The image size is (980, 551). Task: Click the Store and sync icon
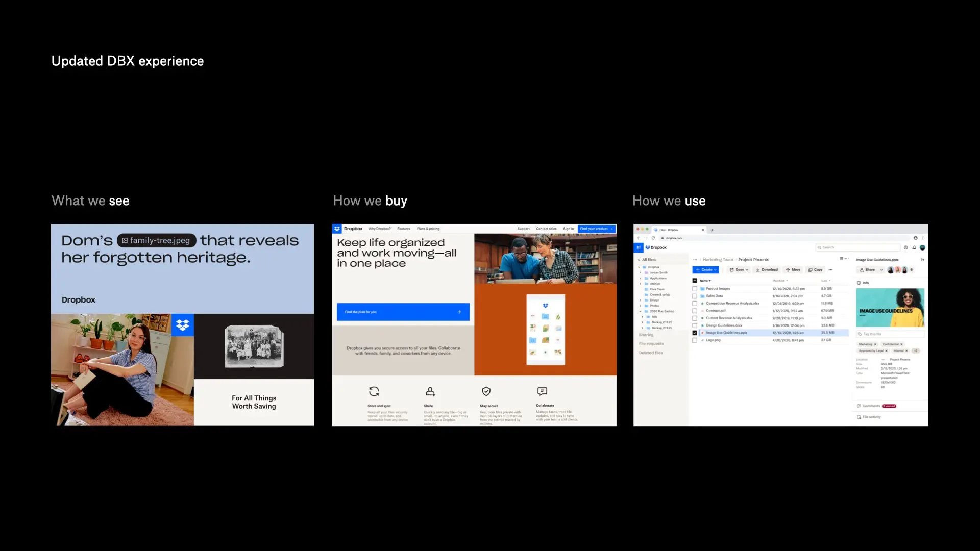(374, 391)
